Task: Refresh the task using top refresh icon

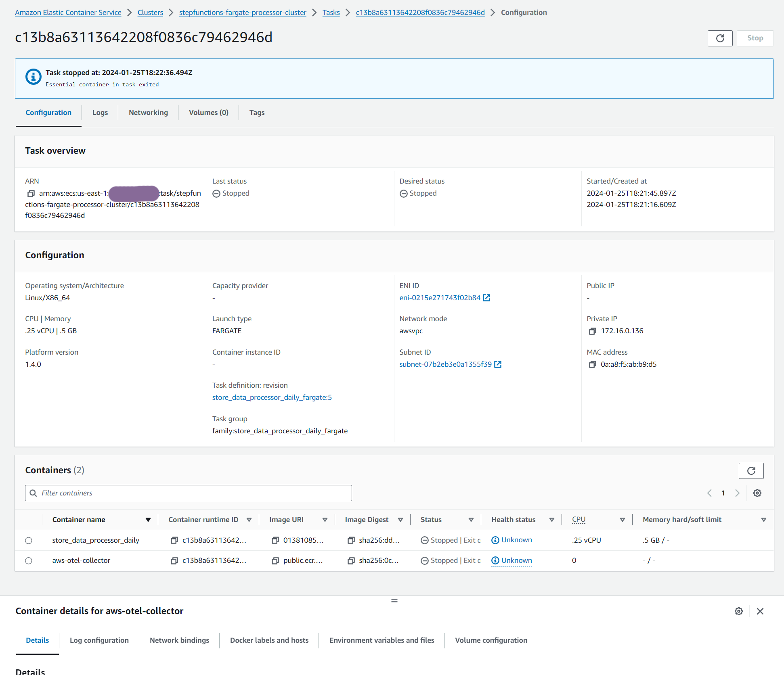Action: pos(720,38)
